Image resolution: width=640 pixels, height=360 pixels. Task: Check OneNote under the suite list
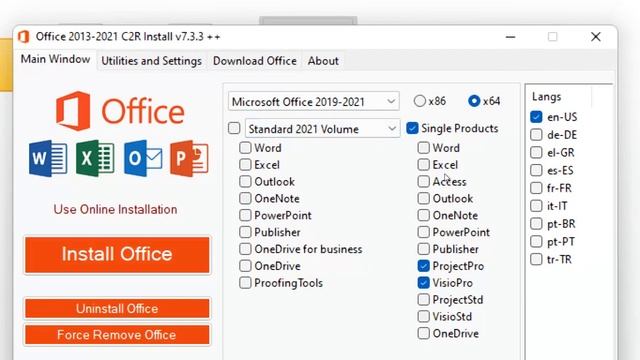[x=269, y=198]
